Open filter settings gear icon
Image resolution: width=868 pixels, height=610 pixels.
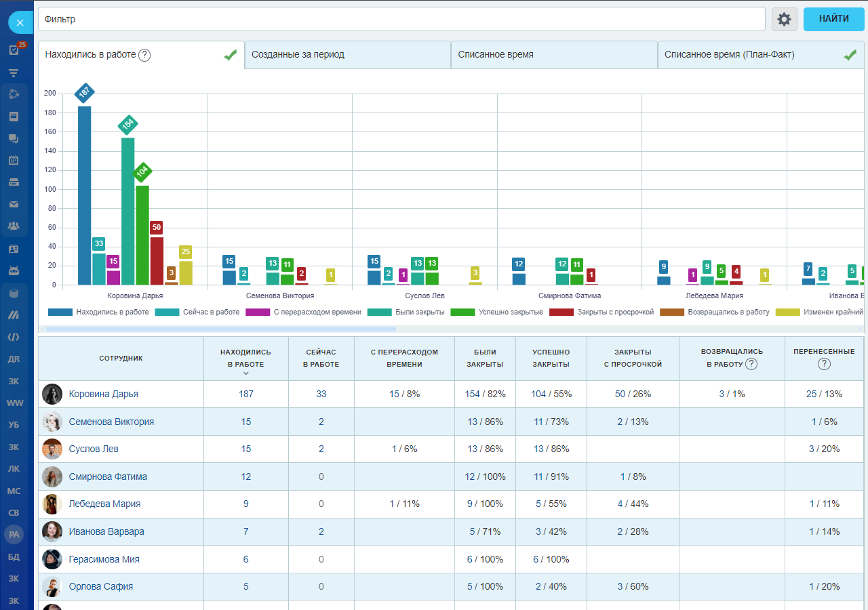[784, 19]
